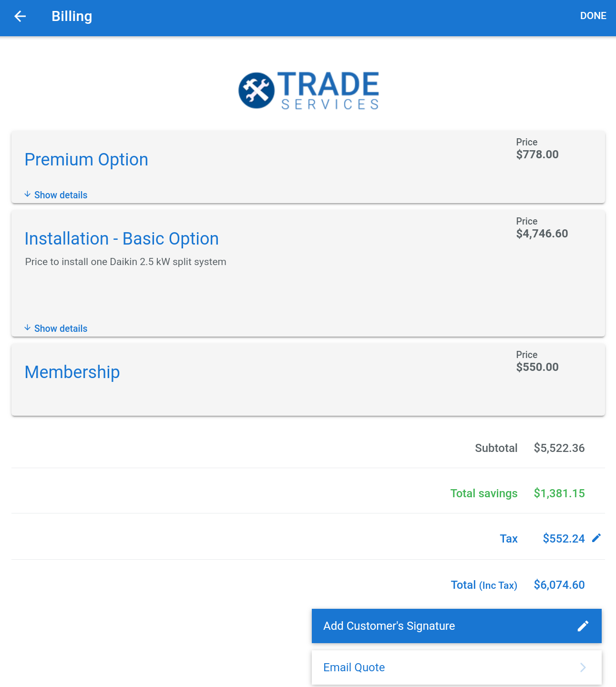Open the Add Customer's Signature button

click(x=457, y=626)
